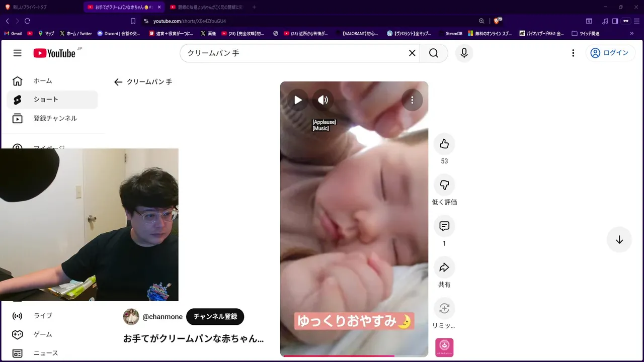The image size is (644, 362).
Task: Go to the next Short with down arrow
Action: (619, 240)
